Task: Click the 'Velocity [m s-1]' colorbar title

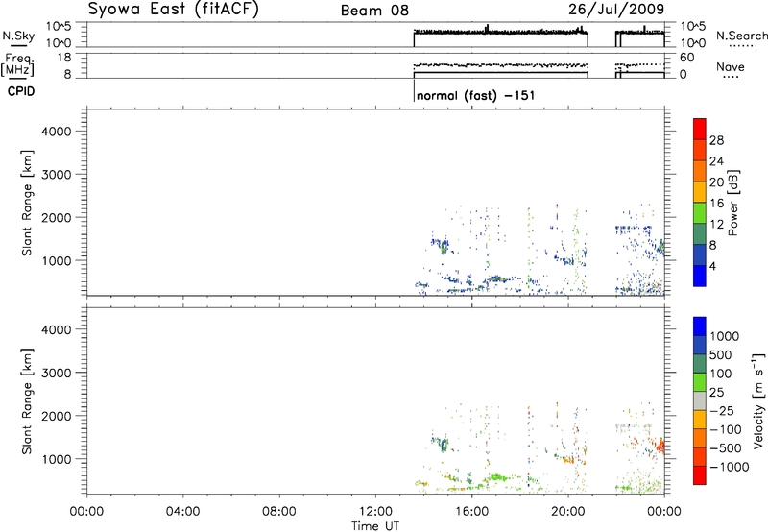Action: click(x=758, y=400)
